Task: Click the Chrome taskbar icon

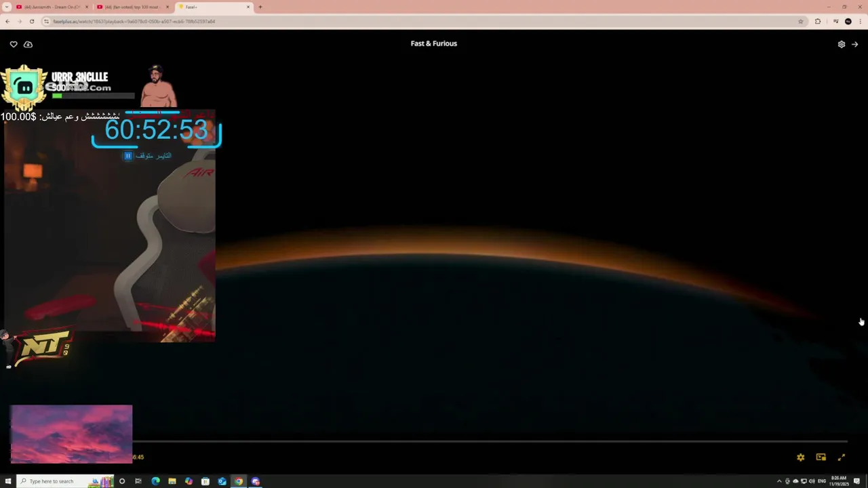Action: click(x=239, y=481)
